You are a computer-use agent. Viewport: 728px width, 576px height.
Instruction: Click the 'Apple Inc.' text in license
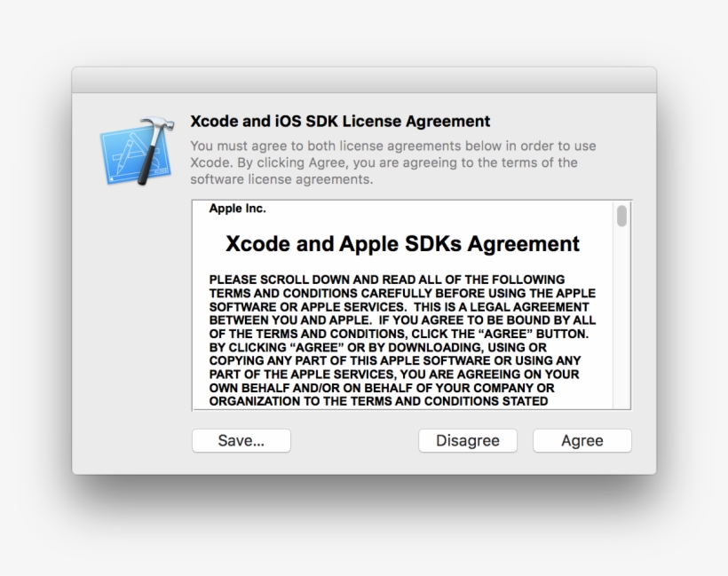coord(237,209)
